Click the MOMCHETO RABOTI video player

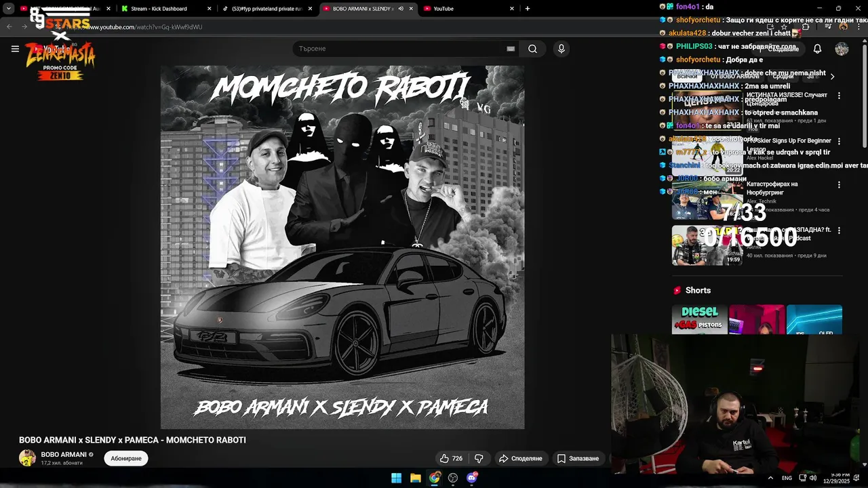pos(342,247)
